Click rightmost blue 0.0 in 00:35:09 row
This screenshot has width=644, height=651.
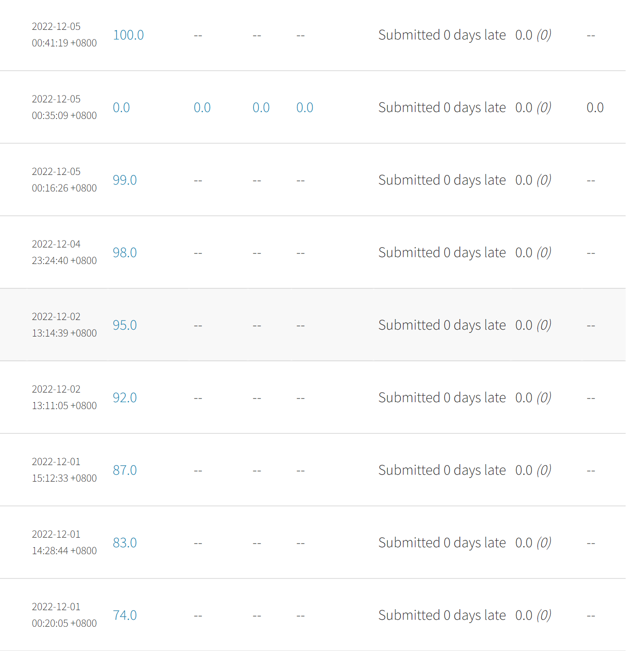[304, 108]
